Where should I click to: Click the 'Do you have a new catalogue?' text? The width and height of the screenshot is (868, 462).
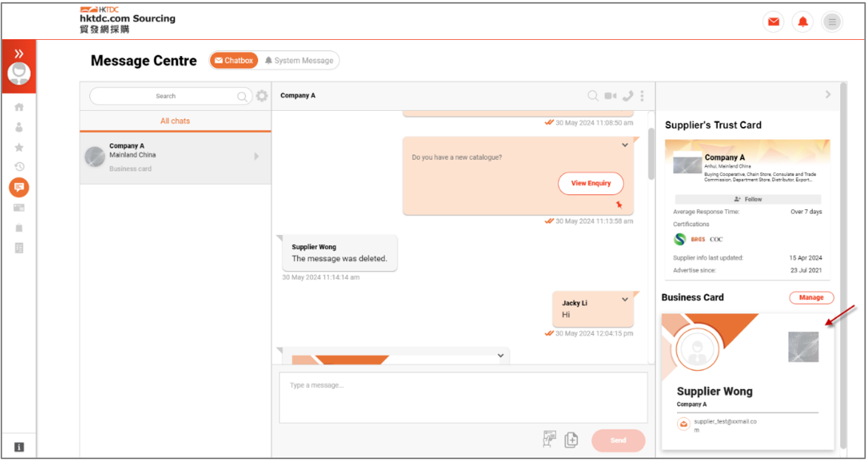(457, 157)
